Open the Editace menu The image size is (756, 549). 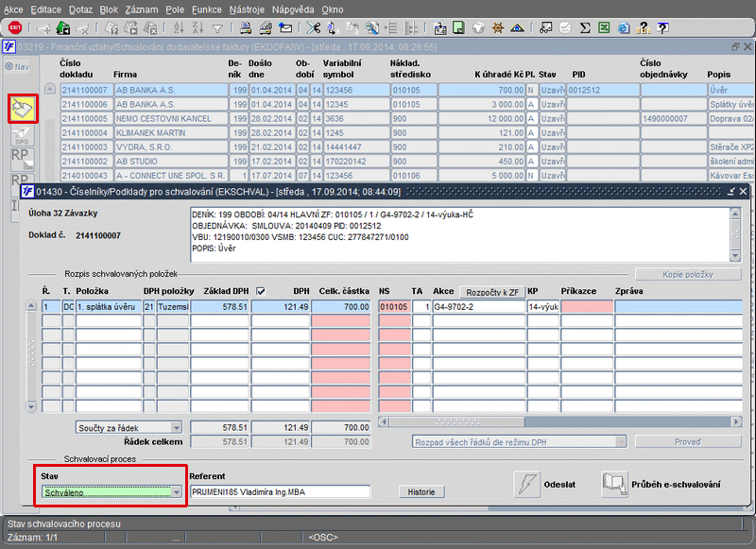coord(45,9)
